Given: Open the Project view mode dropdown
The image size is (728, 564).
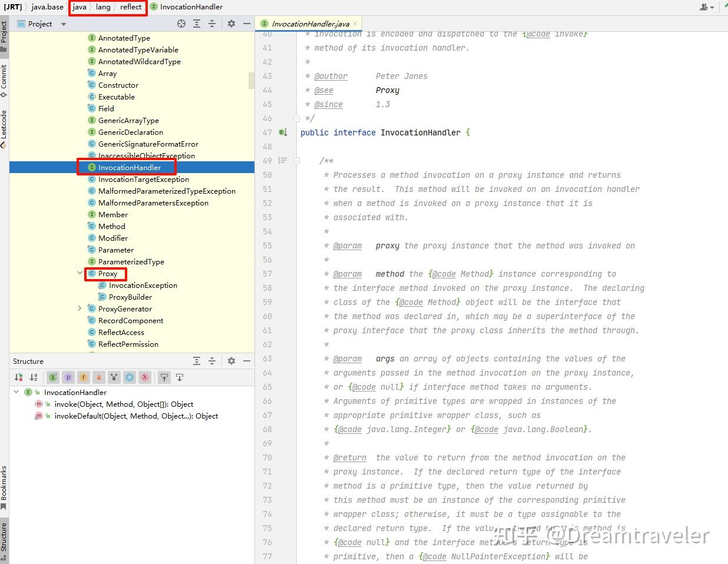Looking at the screenshot, I should (64, 25).
